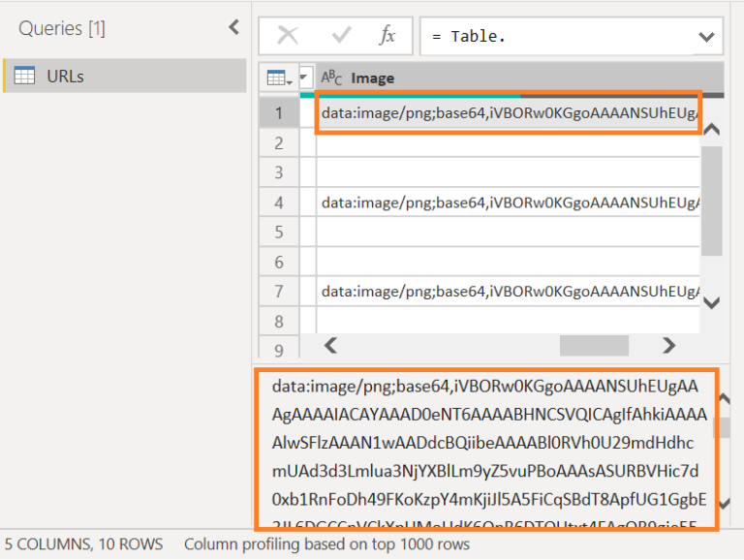Click the horizontal scrollbar thumb under the grid
The height and width of the screenshot is (560, 744).
(x=593, y=345)
